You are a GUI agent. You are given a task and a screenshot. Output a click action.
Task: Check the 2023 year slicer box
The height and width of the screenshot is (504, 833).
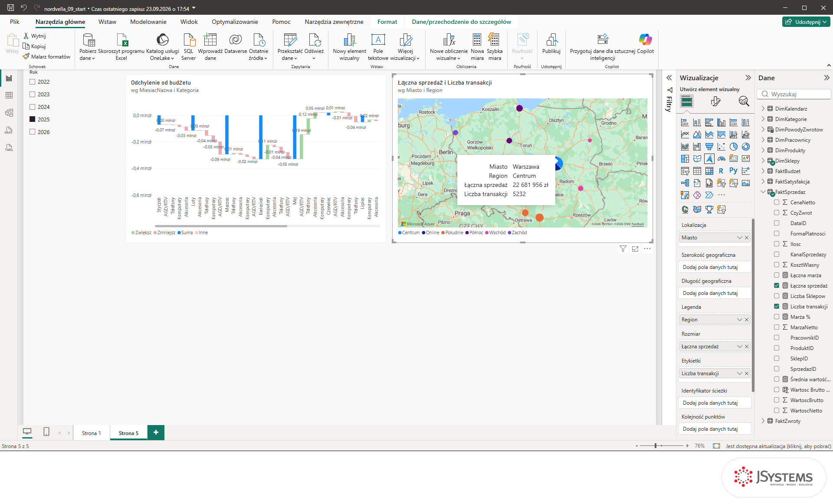click(x=32, y=94)
